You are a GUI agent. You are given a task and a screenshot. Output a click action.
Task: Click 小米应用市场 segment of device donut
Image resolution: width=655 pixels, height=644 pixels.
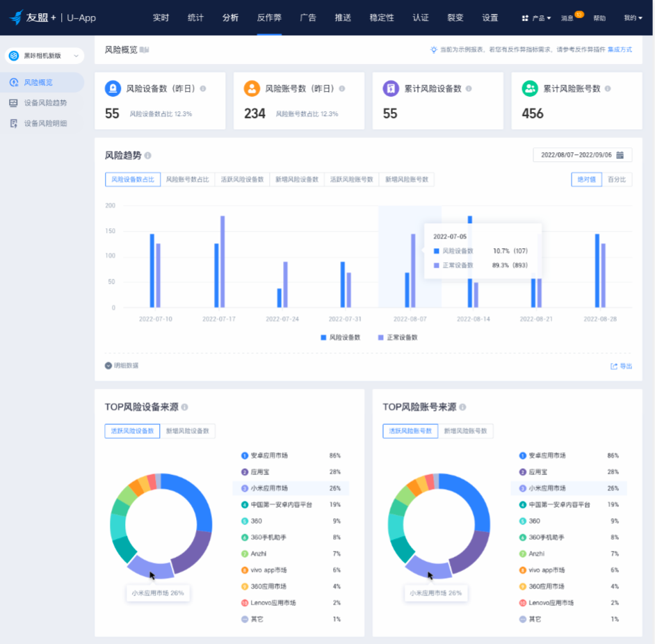[x=151, y=567]
